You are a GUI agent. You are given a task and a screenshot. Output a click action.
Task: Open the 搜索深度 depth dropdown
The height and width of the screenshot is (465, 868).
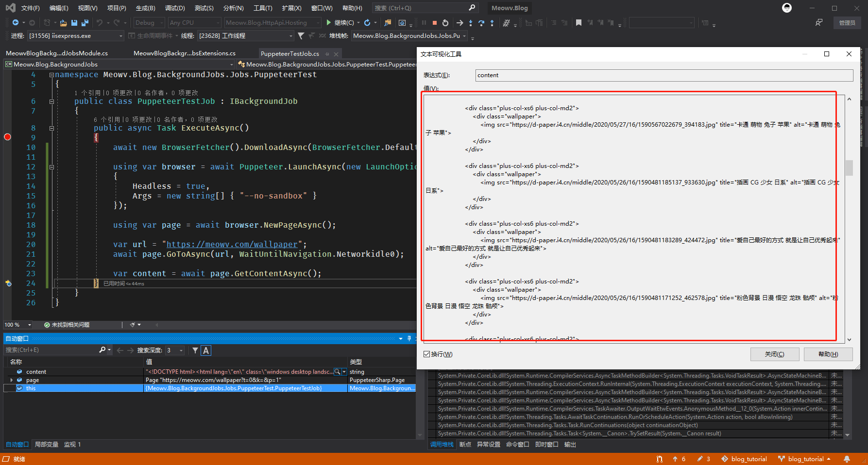tap(181, 350)
